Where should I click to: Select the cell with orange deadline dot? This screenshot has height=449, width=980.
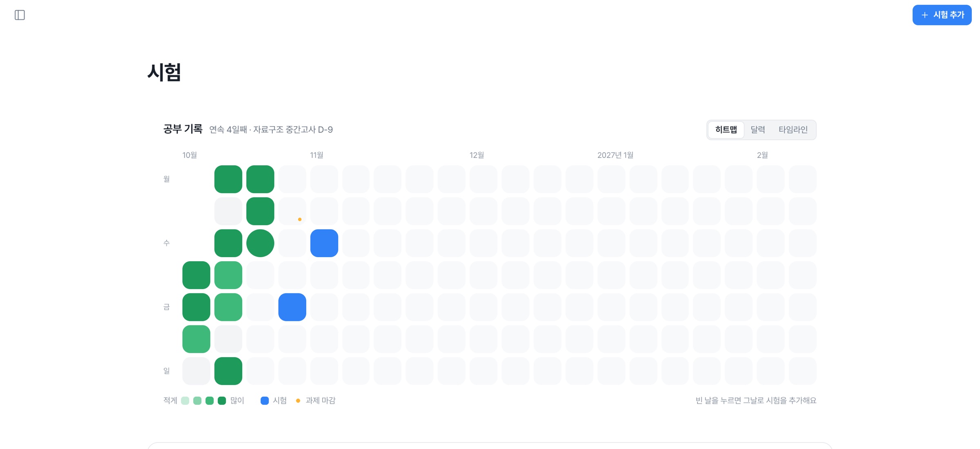[292, 211]
